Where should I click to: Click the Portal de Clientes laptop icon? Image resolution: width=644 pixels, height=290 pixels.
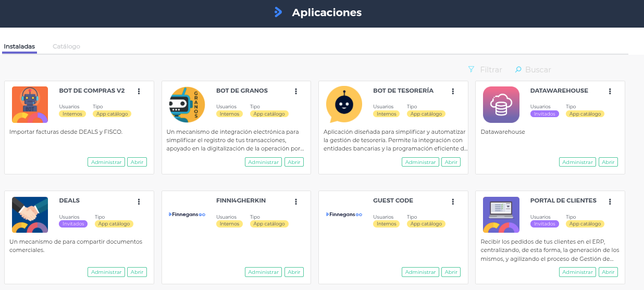click(501, 215)
